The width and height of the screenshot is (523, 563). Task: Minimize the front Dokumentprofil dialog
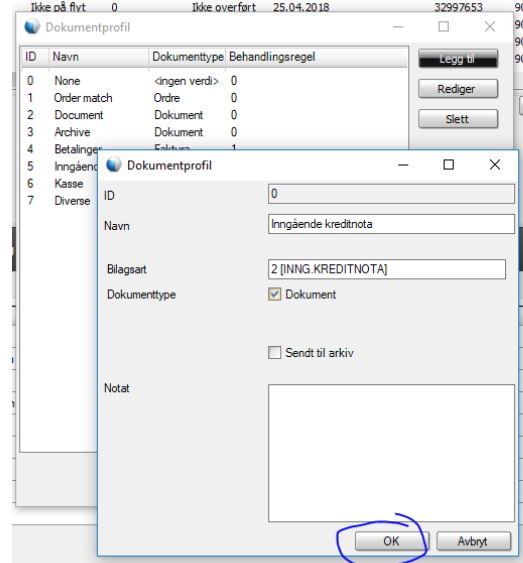[x=403, y=165]
